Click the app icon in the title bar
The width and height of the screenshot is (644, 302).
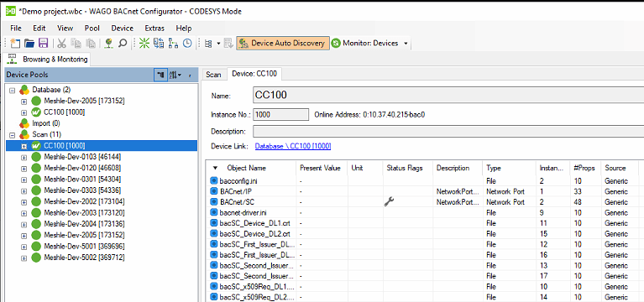tap(10, 11)
